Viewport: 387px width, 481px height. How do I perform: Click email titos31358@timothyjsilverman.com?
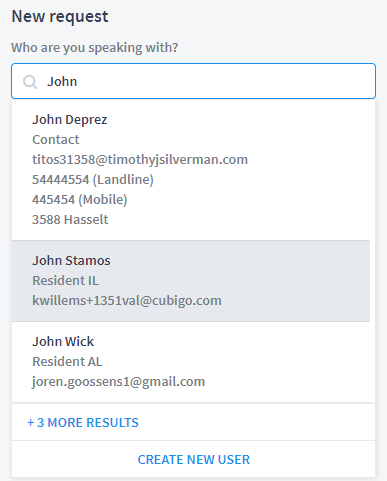(140, 160)
